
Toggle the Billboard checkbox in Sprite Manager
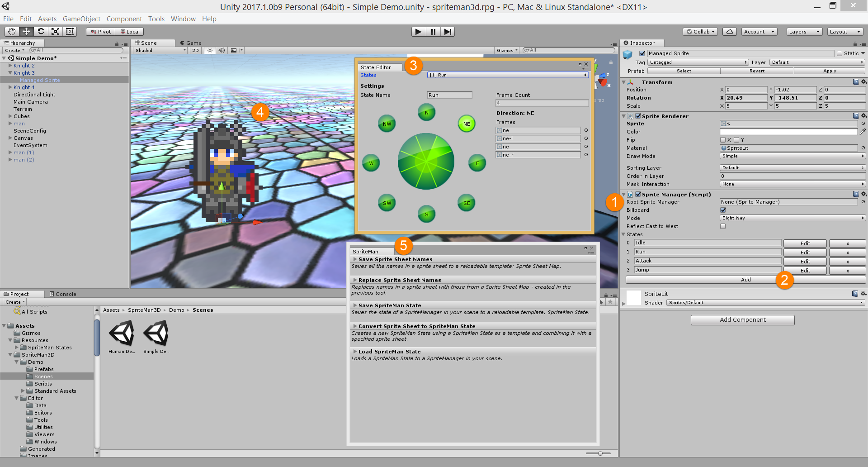pyautogui.click(x=723, y=210)
